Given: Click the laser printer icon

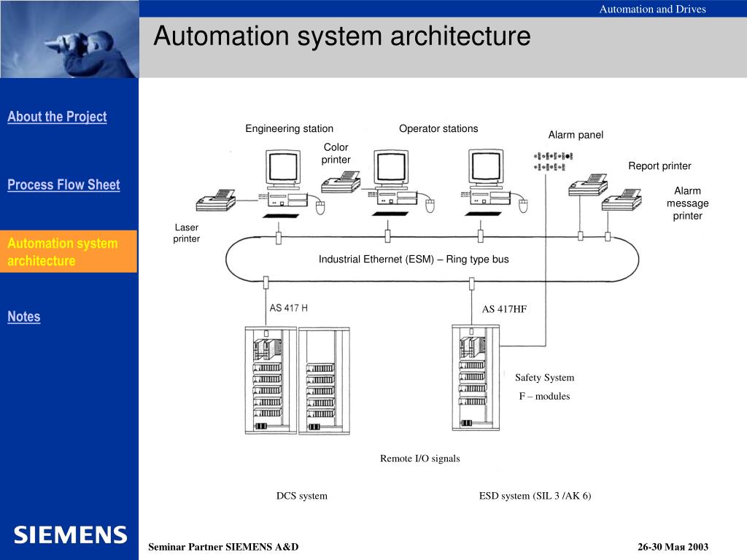Looking at the screenshot, I should point(216,201).
